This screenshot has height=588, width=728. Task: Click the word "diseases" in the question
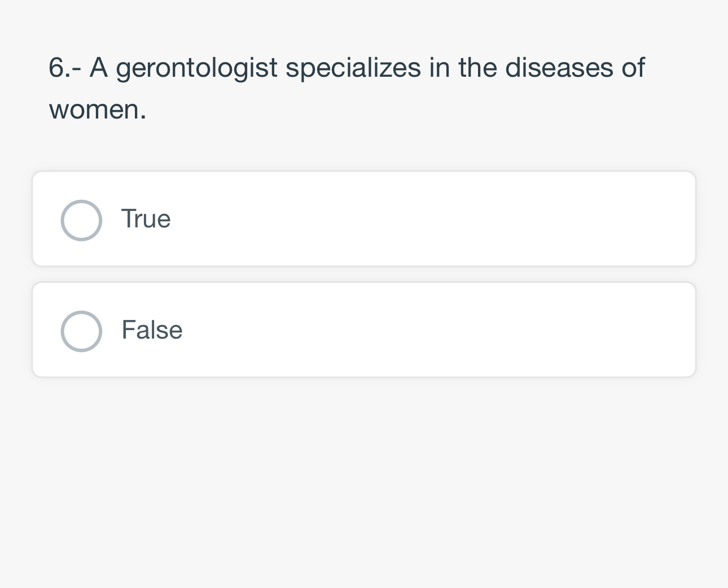coord(559,68)
